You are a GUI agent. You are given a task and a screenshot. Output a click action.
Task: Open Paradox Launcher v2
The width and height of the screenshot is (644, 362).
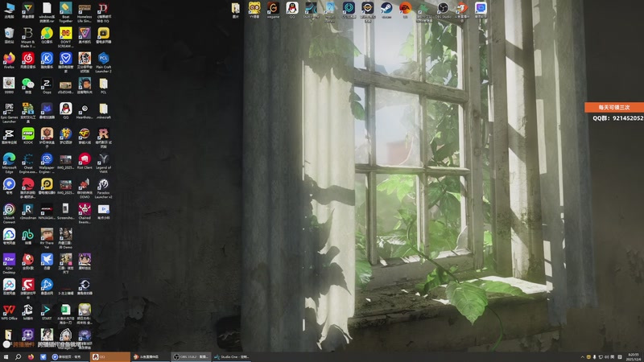(x=104, y=188)
